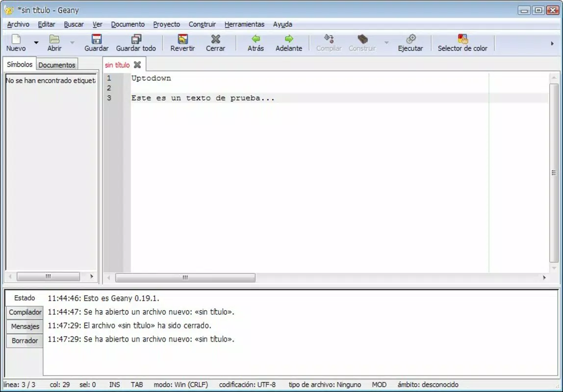Viewport: 563px width, 392px height.
Task: Navigate forward with Adelante arrow
Action: (289, 43)
